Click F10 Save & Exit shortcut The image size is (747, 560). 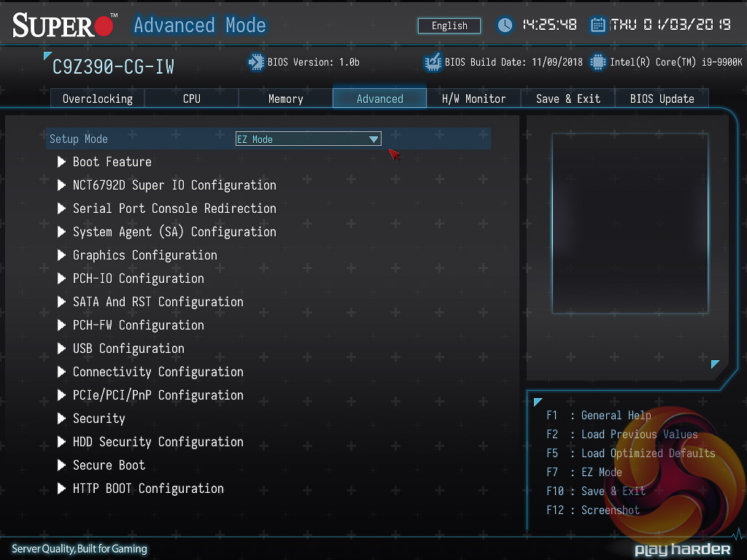(x=595, y=491)
